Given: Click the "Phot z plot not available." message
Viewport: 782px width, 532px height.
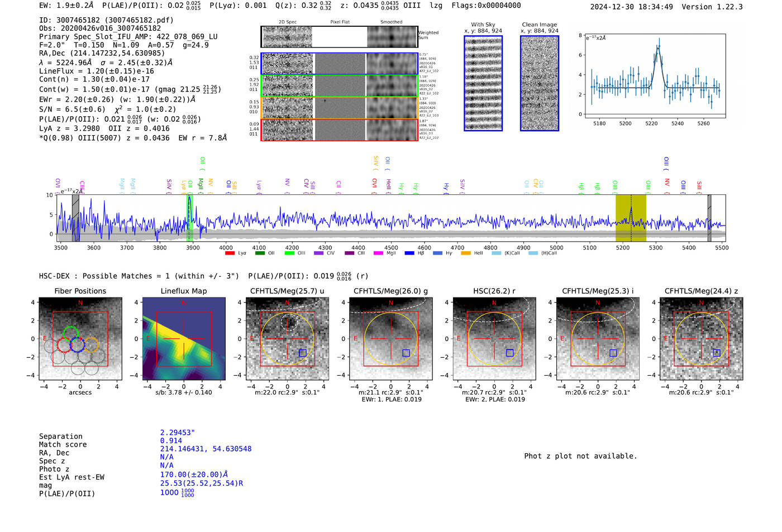Looking at the screenshot, I should click(581, 456).
